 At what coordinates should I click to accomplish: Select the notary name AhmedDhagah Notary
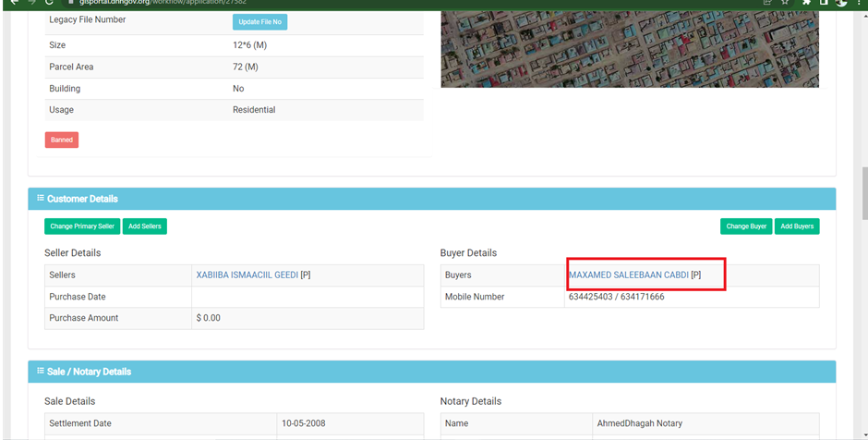pos(639,423)
